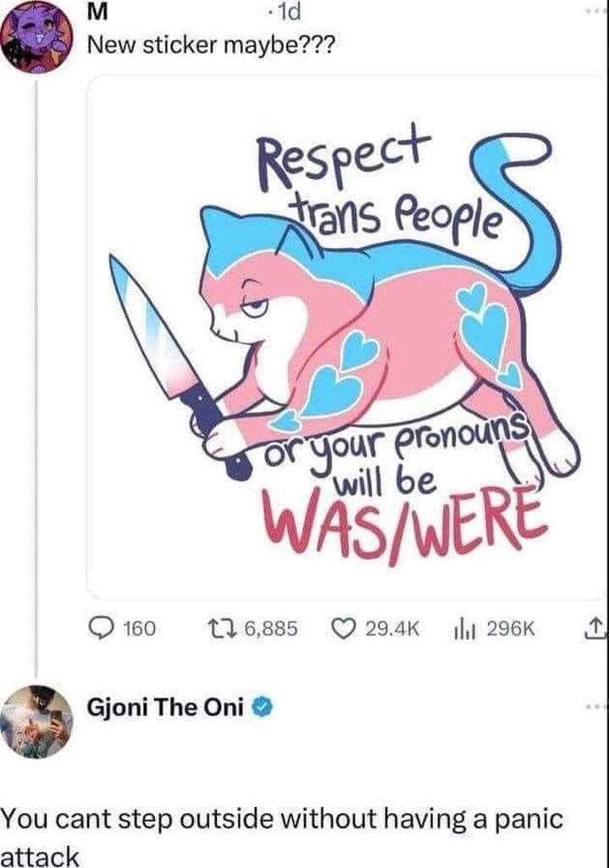Tap the share upload arrow icon
609x868 pixels.
(x=593, y=628)
